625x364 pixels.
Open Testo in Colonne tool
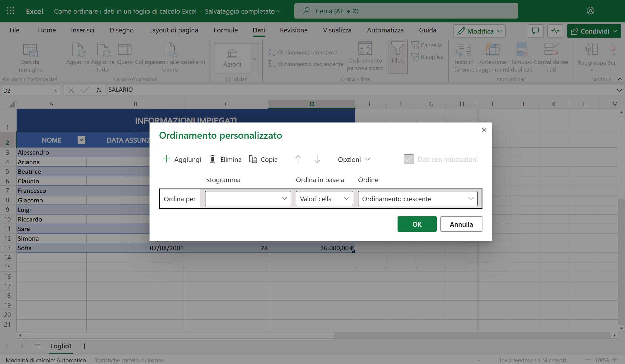(x=463, y=56)
